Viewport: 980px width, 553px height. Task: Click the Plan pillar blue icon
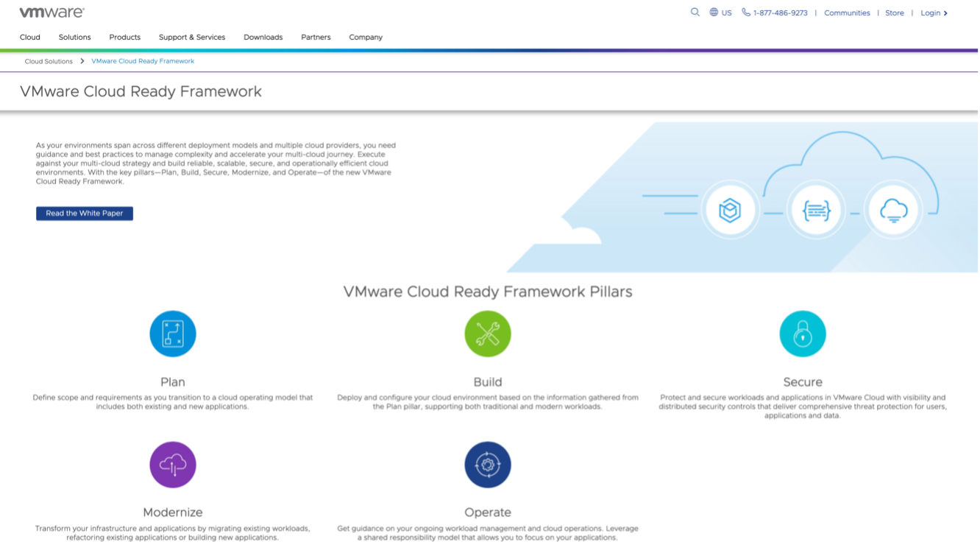173,334
